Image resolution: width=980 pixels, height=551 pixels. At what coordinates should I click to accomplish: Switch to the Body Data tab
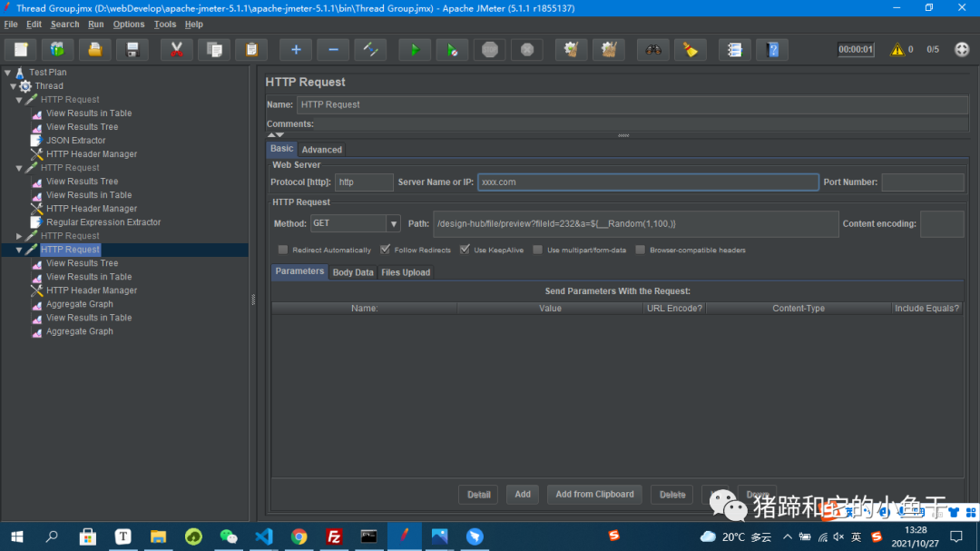(353, 272)
